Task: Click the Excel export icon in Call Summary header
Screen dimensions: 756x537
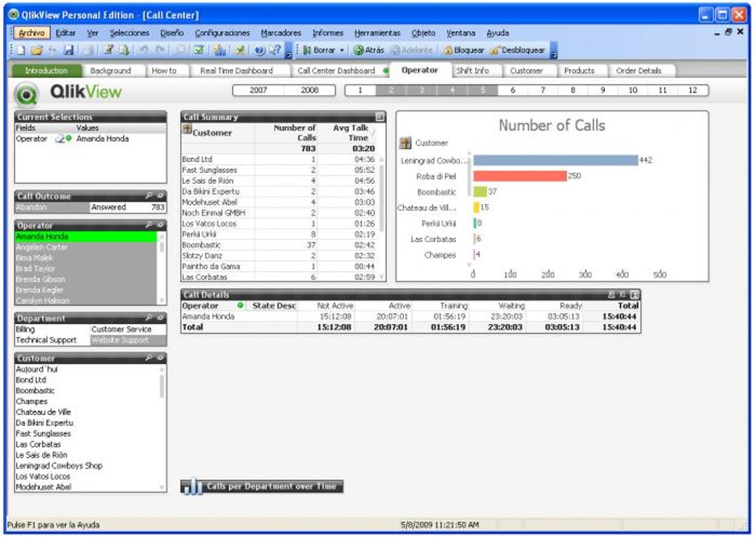Action: (x=380, y=116)
